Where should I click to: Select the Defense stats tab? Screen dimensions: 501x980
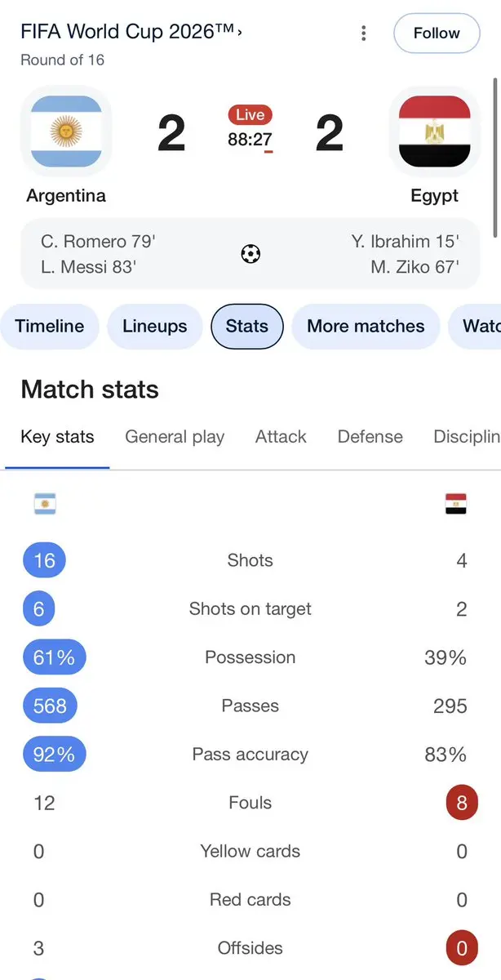click(x=370, y=437)
